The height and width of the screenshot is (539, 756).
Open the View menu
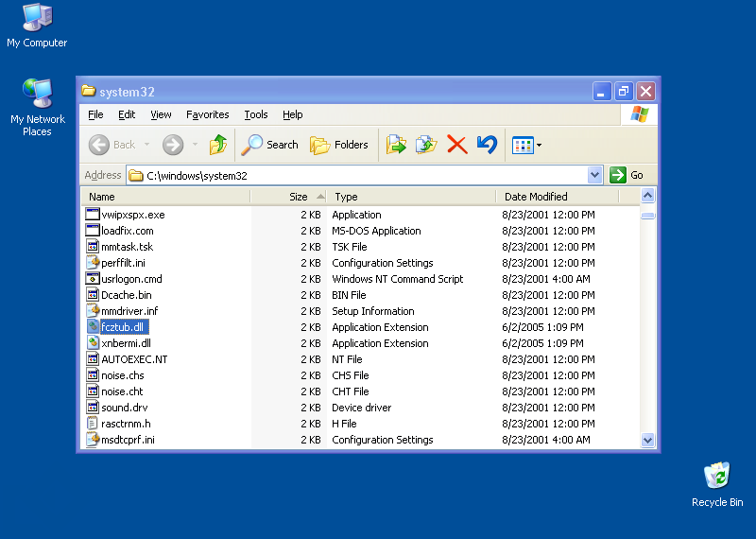[161, 114]
